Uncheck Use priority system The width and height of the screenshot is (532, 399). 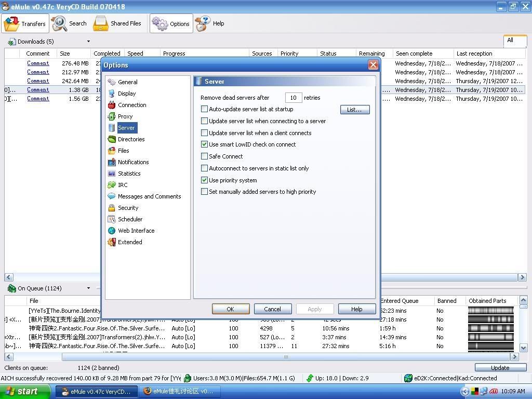click(x=204, y=180)
